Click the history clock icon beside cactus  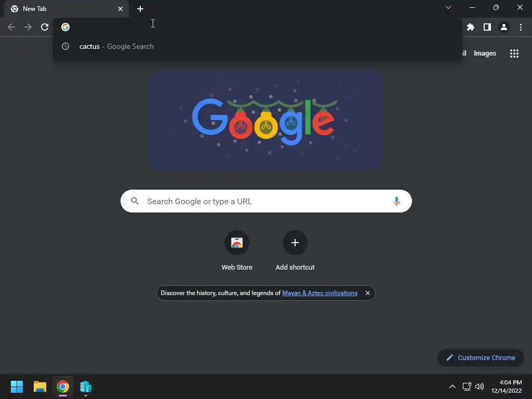tap(65, 46)
